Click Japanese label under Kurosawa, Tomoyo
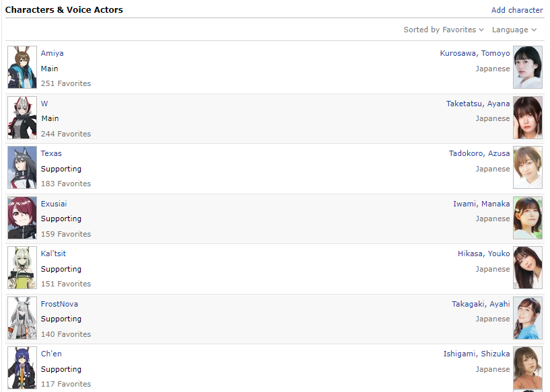550x392 pixels. pyautogui.click(x=493, y=69)
